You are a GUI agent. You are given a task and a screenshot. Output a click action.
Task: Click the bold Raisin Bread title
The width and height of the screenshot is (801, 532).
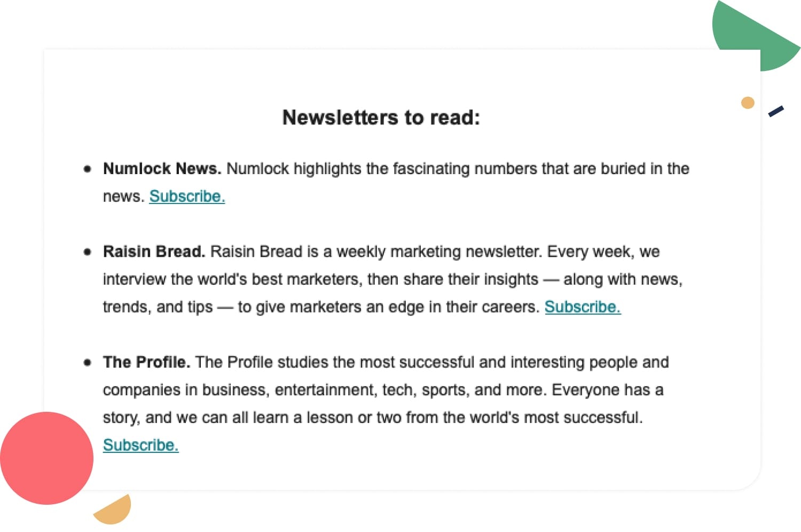(x=154, y=251)
